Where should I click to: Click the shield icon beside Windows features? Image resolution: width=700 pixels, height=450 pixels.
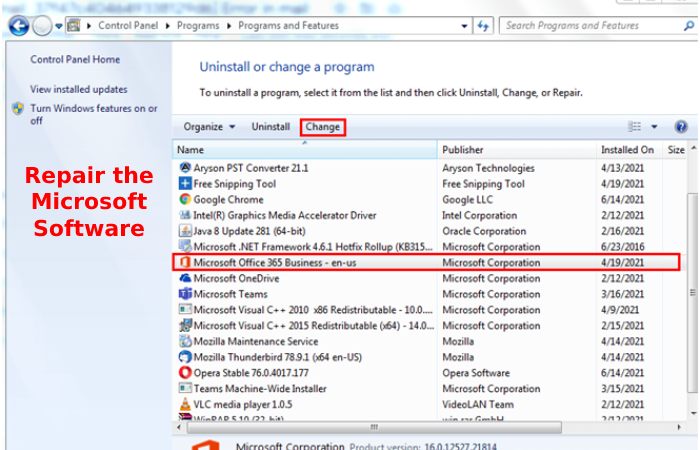(18, 108)
